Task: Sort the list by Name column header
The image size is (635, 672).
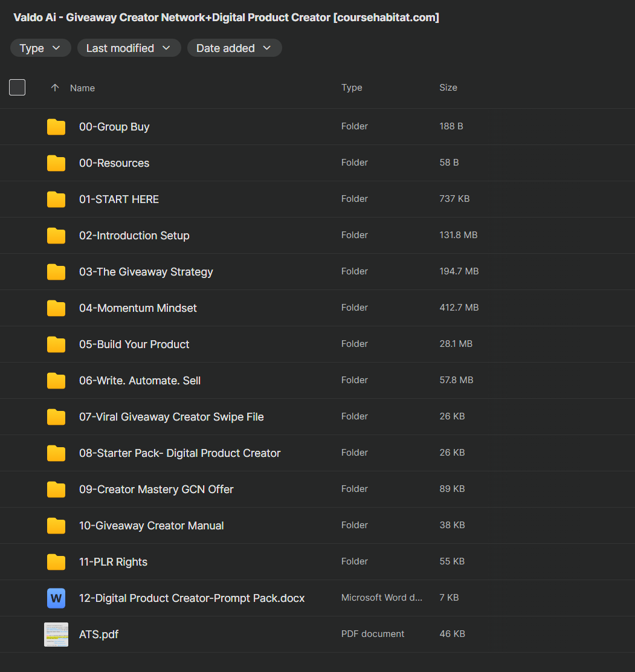Action: pos(82,88)
